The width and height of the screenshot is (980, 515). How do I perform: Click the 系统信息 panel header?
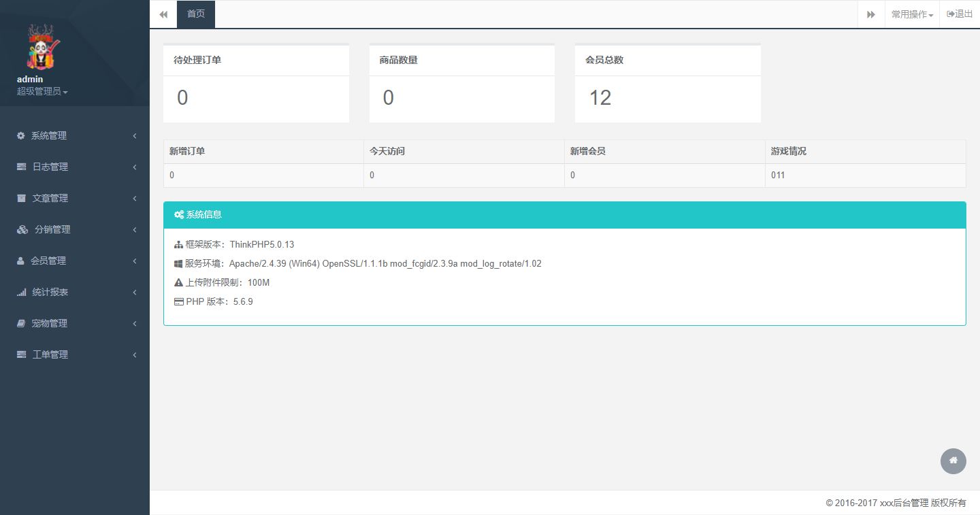pos(564,214)
